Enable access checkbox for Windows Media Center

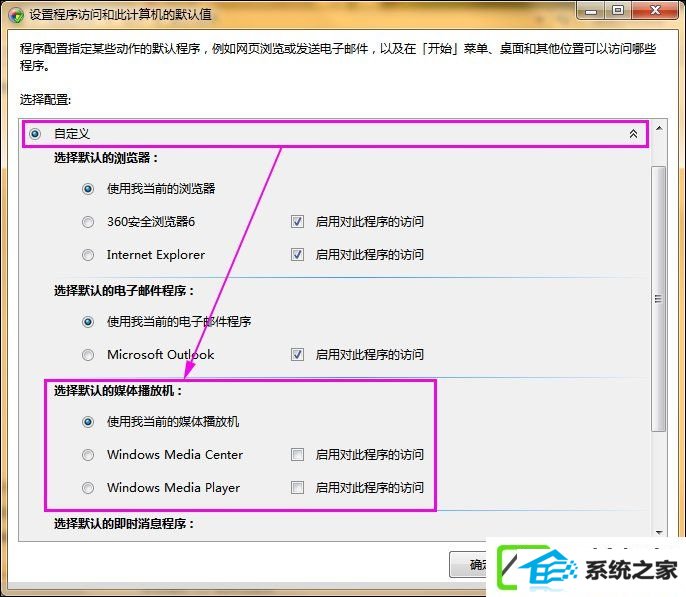[x=298, y=455]
